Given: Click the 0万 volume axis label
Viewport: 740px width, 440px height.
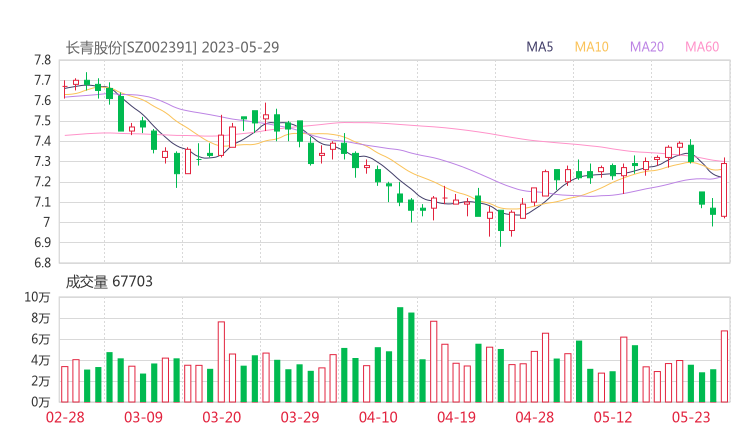Looking at the screenshot, I should [x=41, y=403].
